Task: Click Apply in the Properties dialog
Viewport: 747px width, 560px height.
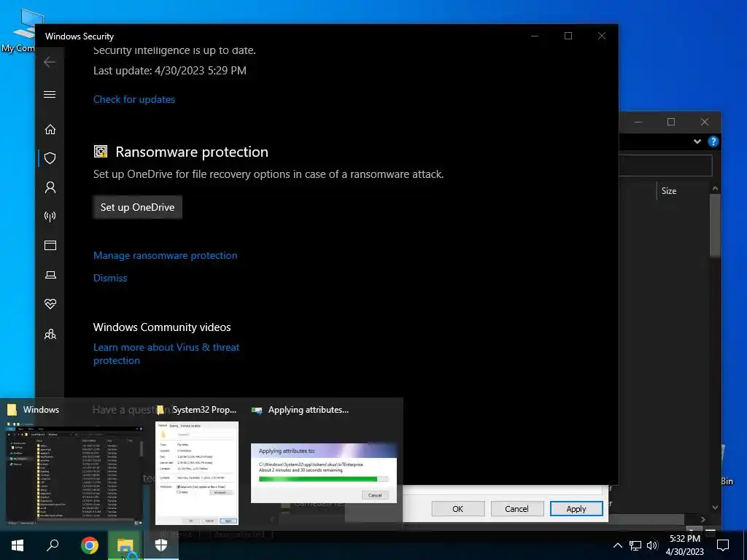Action: pos(576,508)
